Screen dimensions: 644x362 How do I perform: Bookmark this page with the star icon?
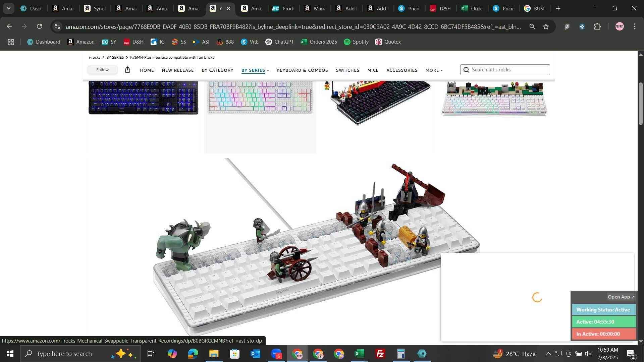coord(546,26)
